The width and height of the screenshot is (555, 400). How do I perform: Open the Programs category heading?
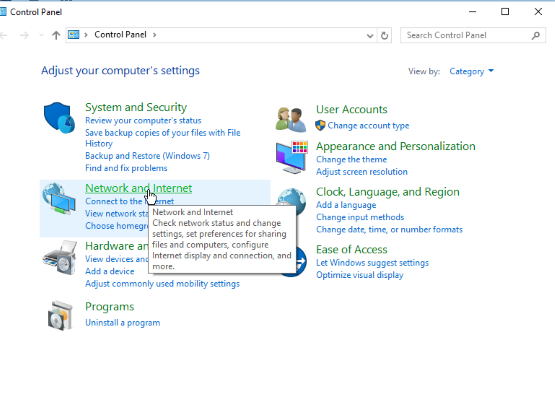(109, 307)
